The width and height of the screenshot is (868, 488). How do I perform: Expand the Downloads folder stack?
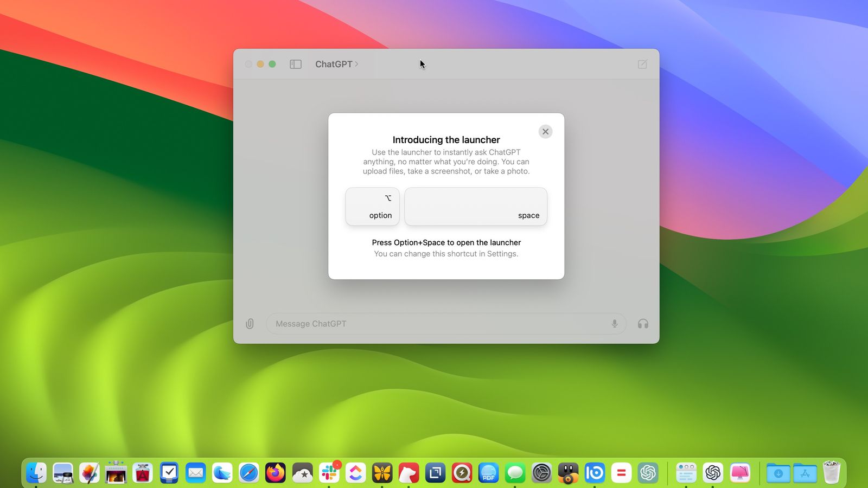tap(778, 473)
